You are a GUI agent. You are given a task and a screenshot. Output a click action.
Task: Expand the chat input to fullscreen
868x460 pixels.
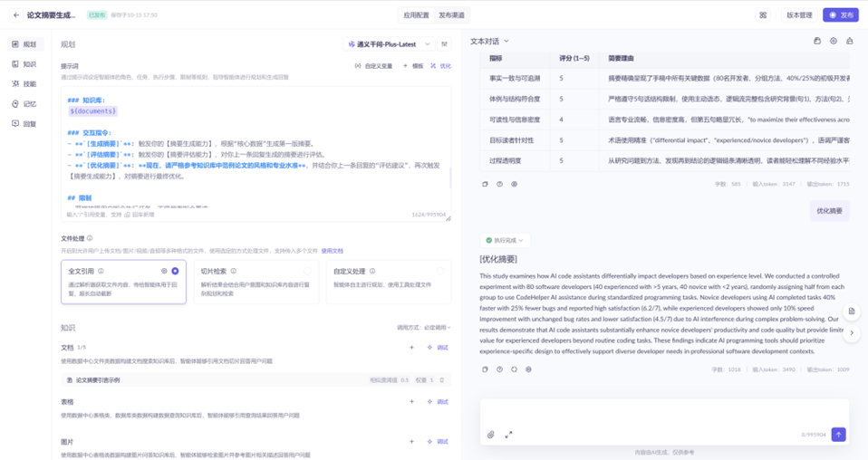[508, 435]
